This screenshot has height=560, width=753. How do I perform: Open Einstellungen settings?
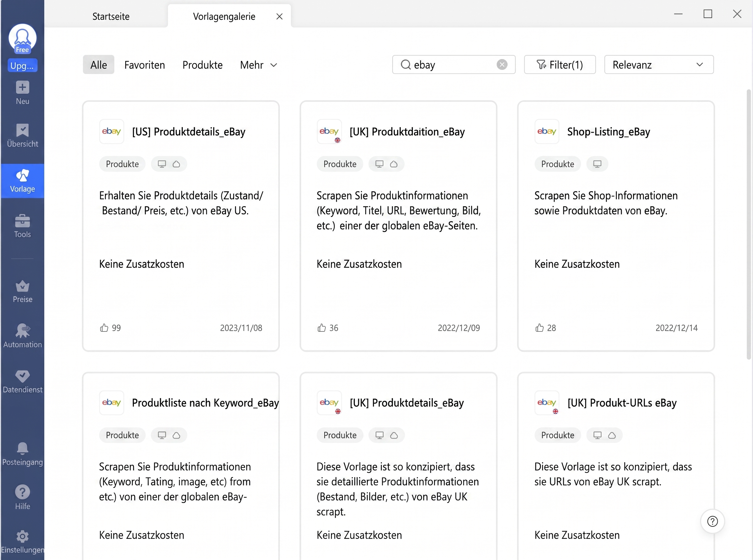[x=22, y=542]
